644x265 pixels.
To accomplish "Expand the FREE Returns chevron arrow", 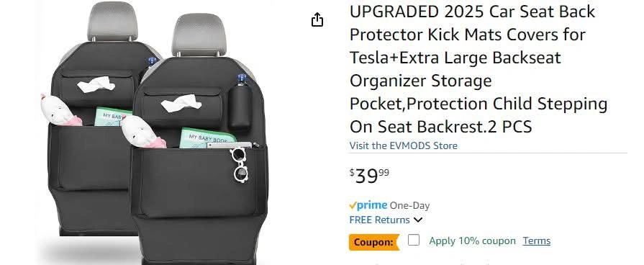I will (418, 220).
